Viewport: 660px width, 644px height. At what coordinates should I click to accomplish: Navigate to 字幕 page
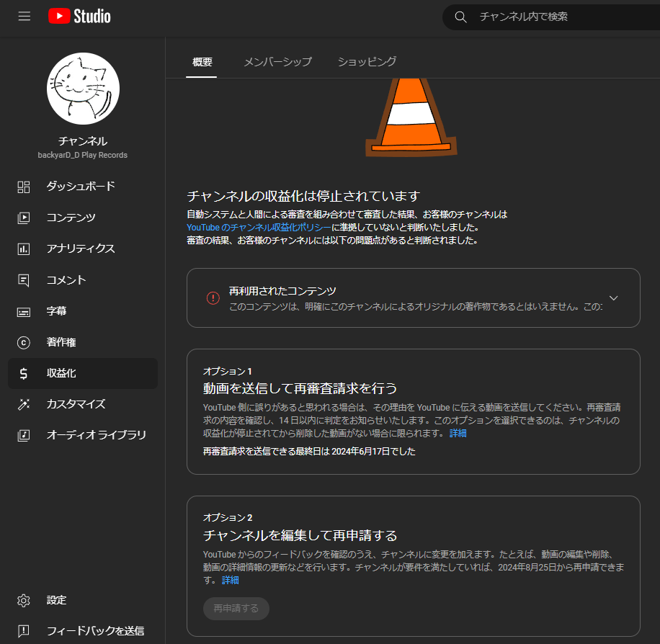pyautogui.click(x=56, y=310)
